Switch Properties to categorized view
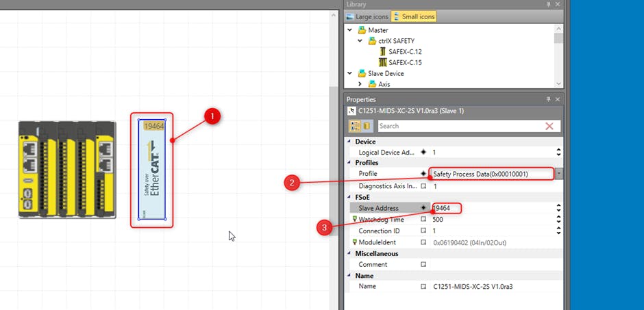Screen dimensions: 644x310 tap(356, 126)
